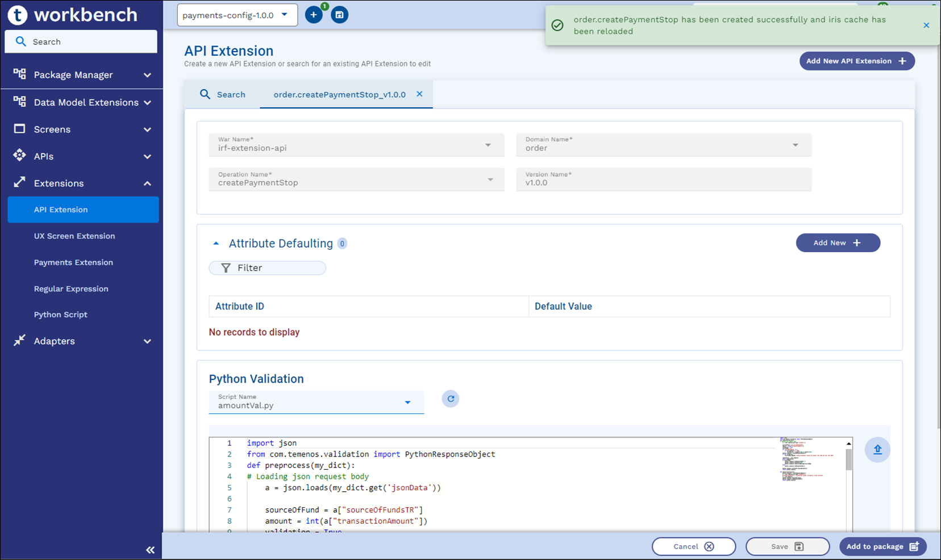
Task: Dismiss the success notification banner
Action: [926, 25]
